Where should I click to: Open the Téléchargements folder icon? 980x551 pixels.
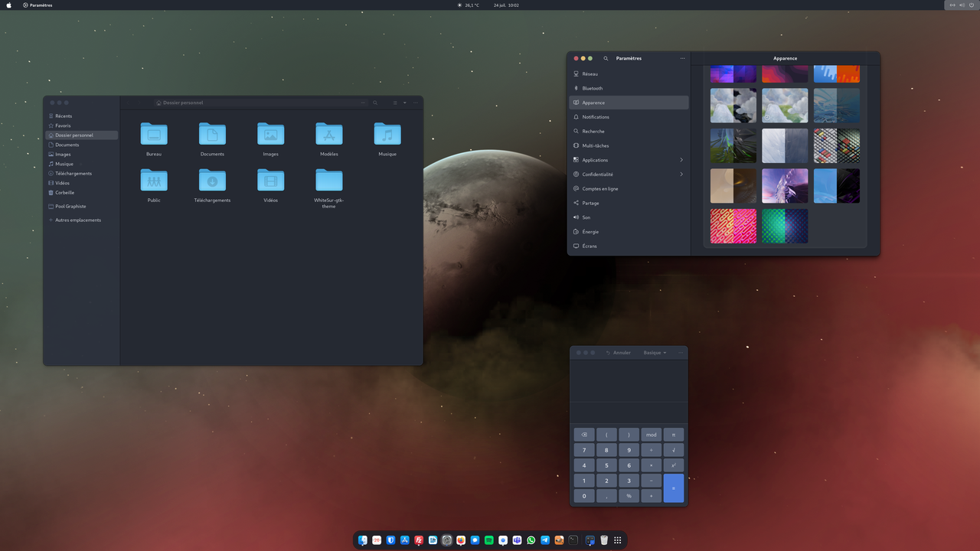212,181
